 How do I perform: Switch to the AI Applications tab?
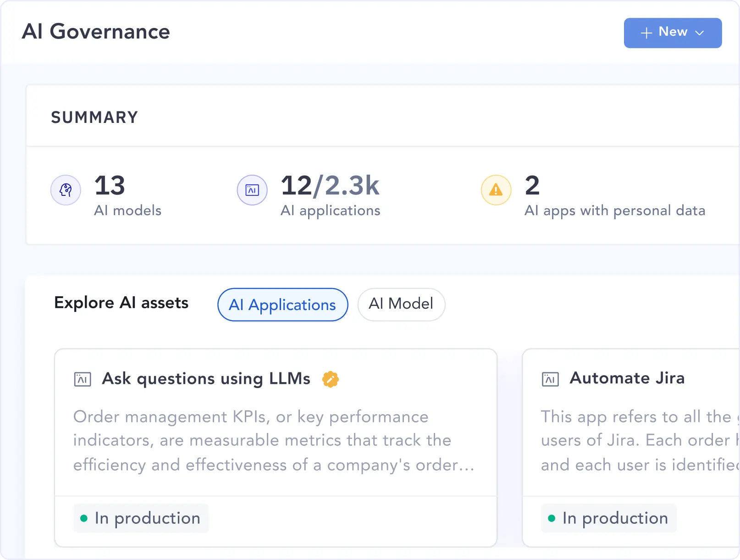click(x=282, y=305)
